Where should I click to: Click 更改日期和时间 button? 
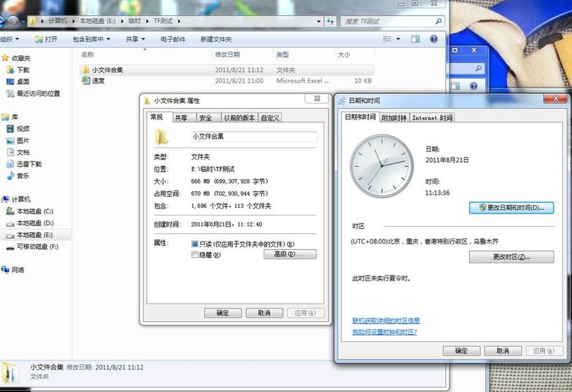pyautogui.click(x=511, y=207)
